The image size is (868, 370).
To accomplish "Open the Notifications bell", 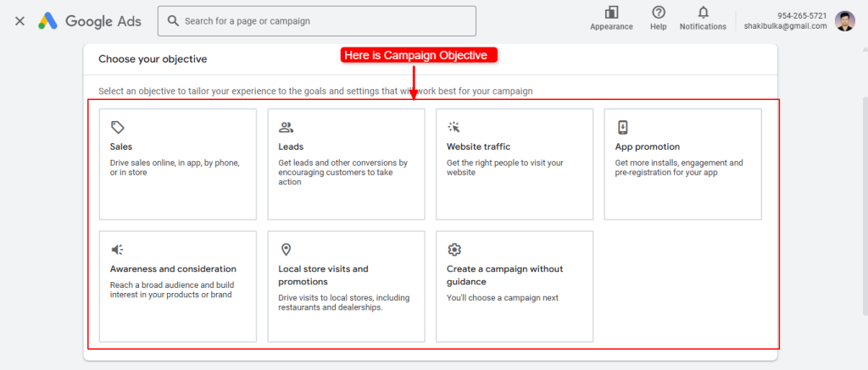I will pos(703,13).
